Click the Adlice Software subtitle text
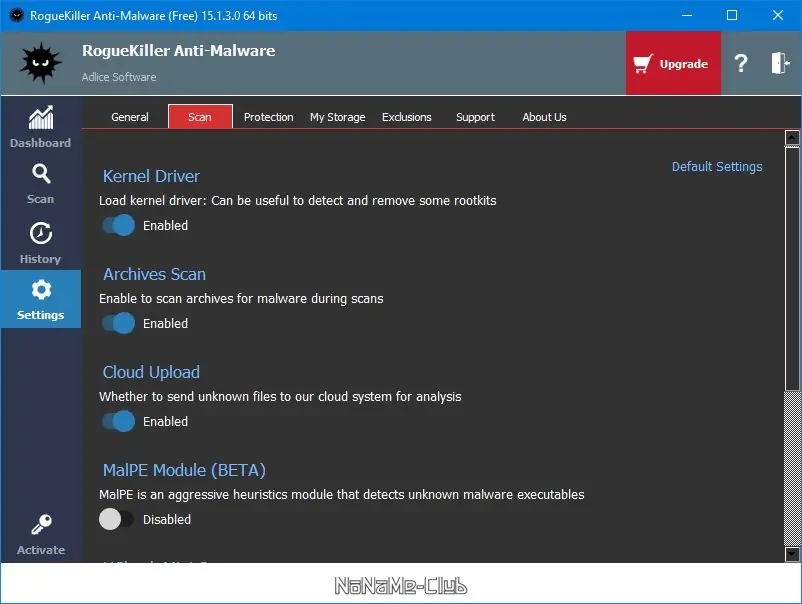This screenshot has height=604, width=802. (119, 77)
